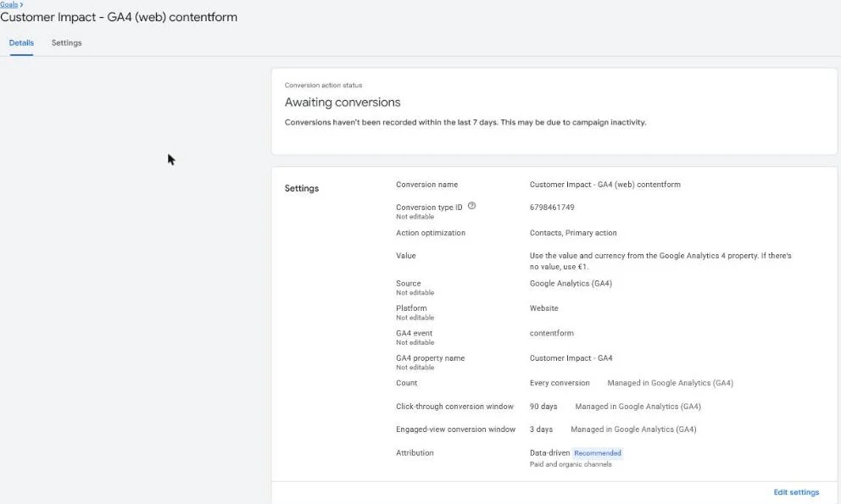Click the GA4 event label
841x504 pixels.
[x=414, y=333]
